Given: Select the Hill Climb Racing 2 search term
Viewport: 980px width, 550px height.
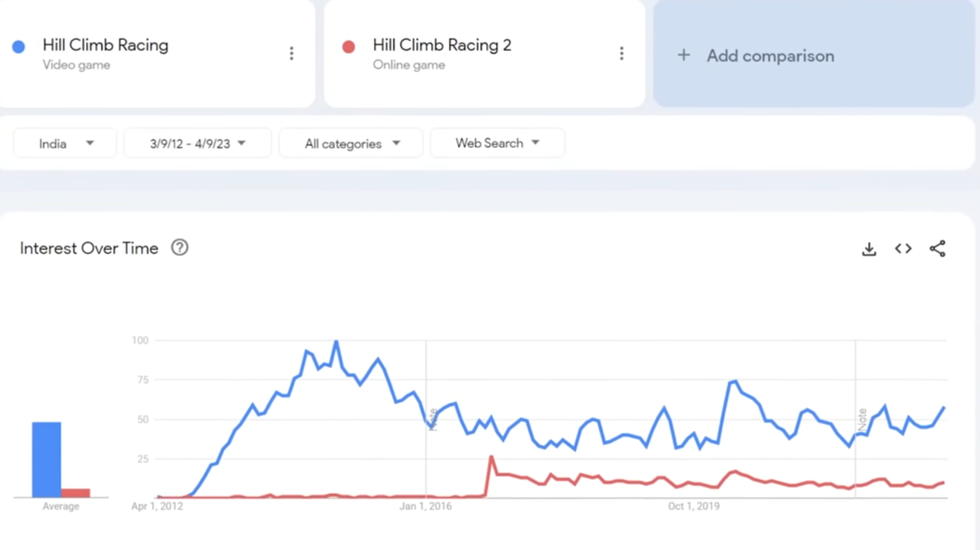Looking at the screenshot, I should pyautogui.click(x=442, y=45).
